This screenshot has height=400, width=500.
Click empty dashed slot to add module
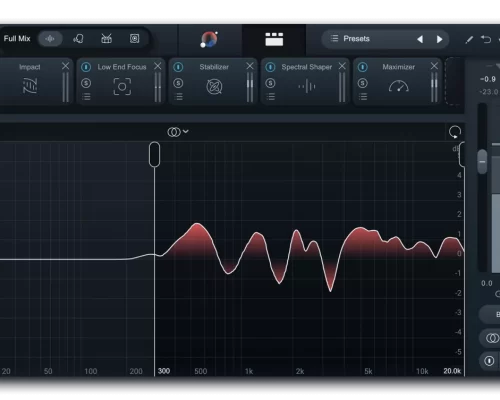point(454,81)
